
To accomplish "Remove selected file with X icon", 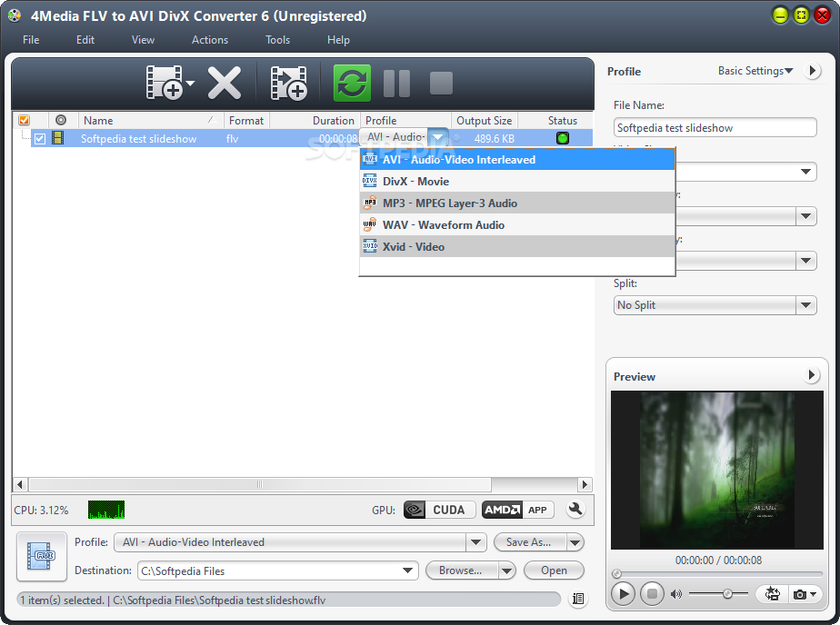I will [x=225, y=83].
